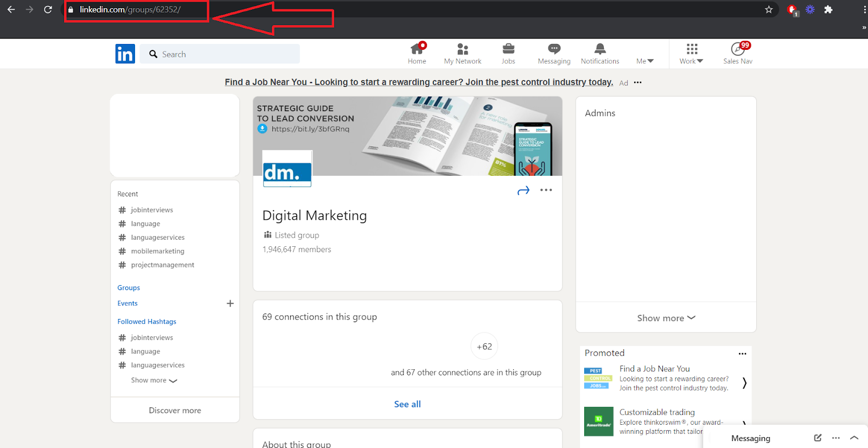Click the Strategic Guide banner image

(407, 136)
